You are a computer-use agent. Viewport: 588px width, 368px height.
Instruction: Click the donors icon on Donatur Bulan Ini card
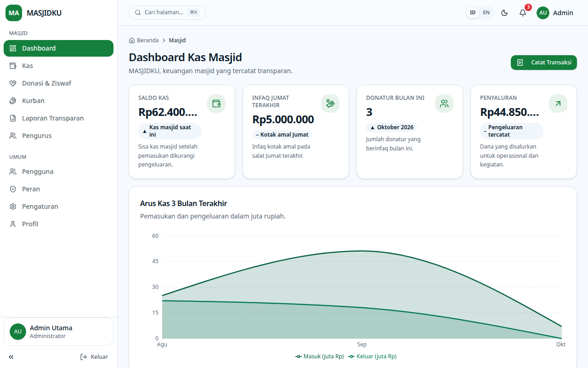[x=444, y=103]
